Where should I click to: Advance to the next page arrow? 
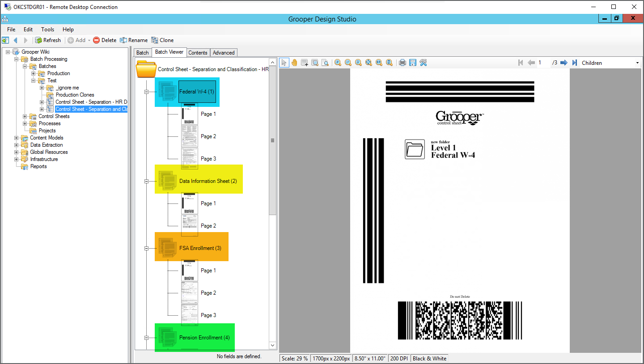(564, 63)
